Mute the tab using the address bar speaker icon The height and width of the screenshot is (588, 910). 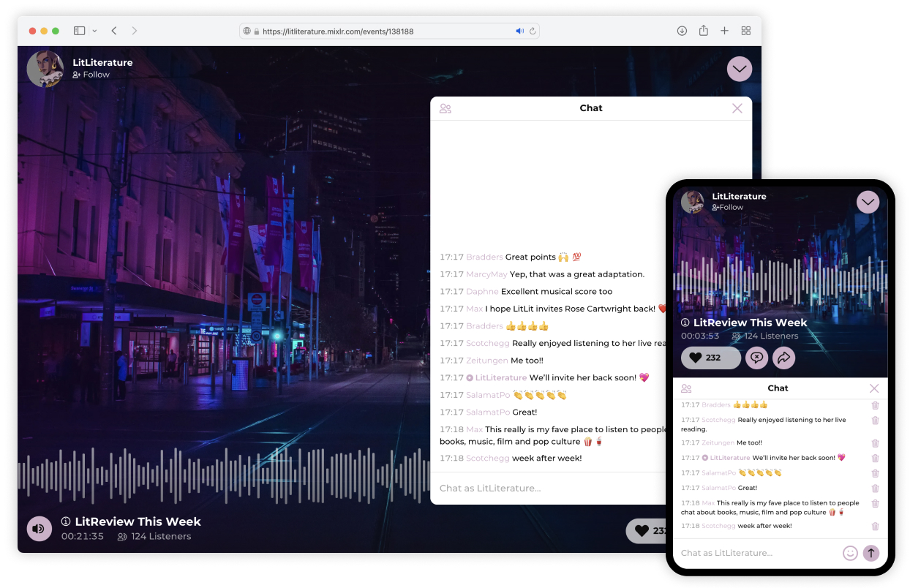[519, 31]
